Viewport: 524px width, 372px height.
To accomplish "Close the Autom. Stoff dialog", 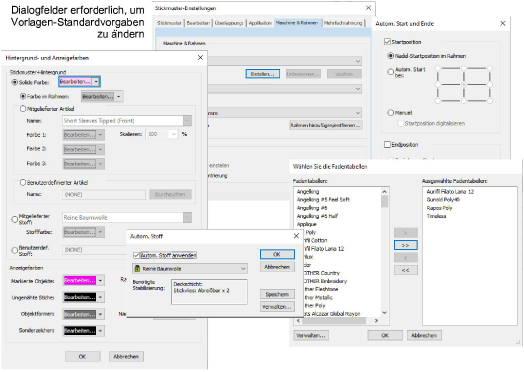I will (x=296, y=236).
